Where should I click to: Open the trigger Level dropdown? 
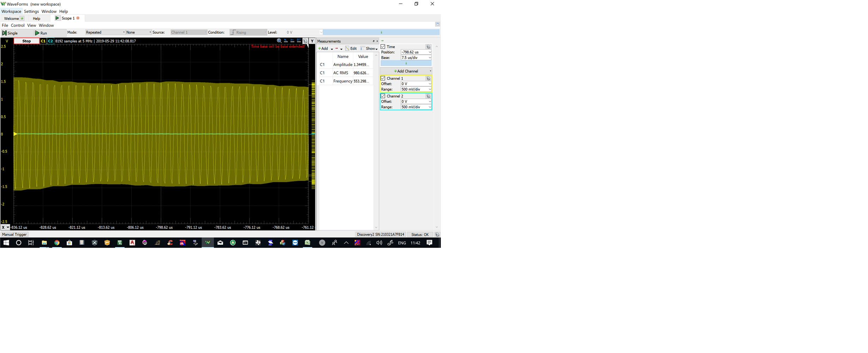(321, 32)
